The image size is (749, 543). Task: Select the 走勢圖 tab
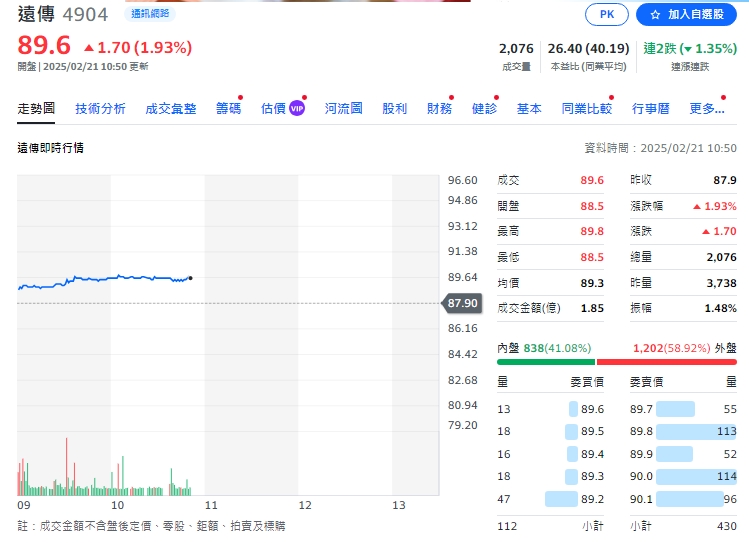36,108
